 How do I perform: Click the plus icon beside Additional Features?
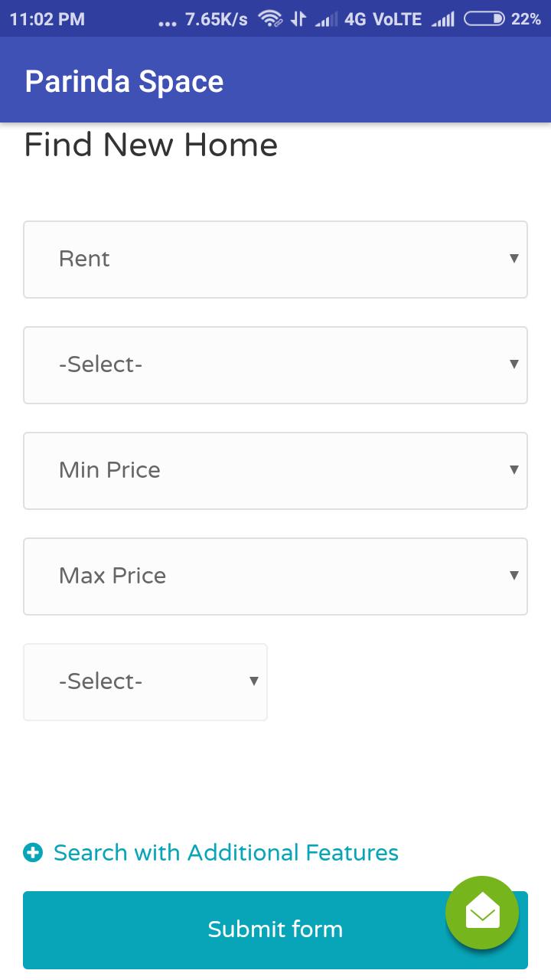click(33, 852)
